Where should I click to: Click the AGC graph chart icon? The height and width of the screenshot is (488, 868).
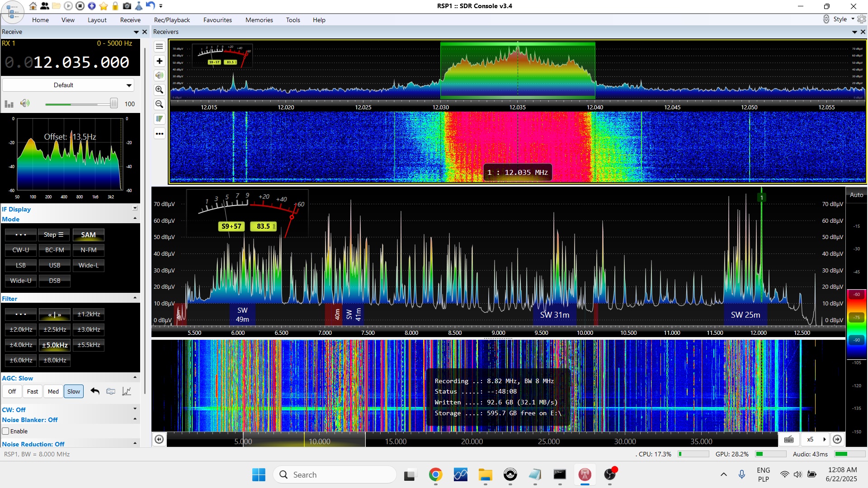(127, 391)
